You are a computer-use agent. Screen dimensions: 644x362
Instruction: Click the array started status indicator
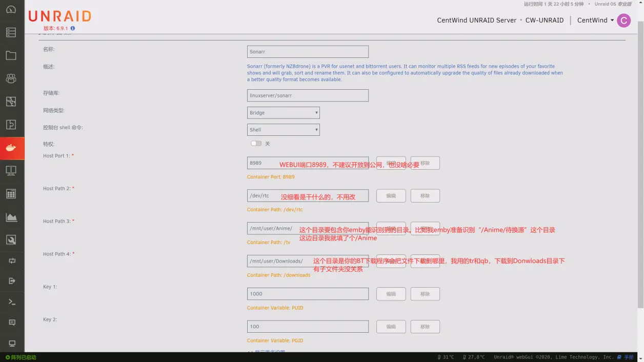click(x=21, y=357)
